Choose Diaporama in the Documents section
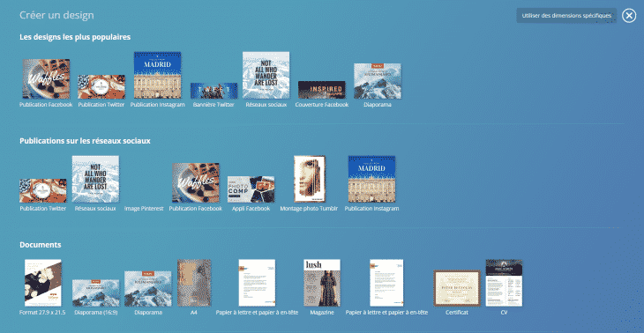The width and height of the screenshot is (644, 333). [148, 289]
